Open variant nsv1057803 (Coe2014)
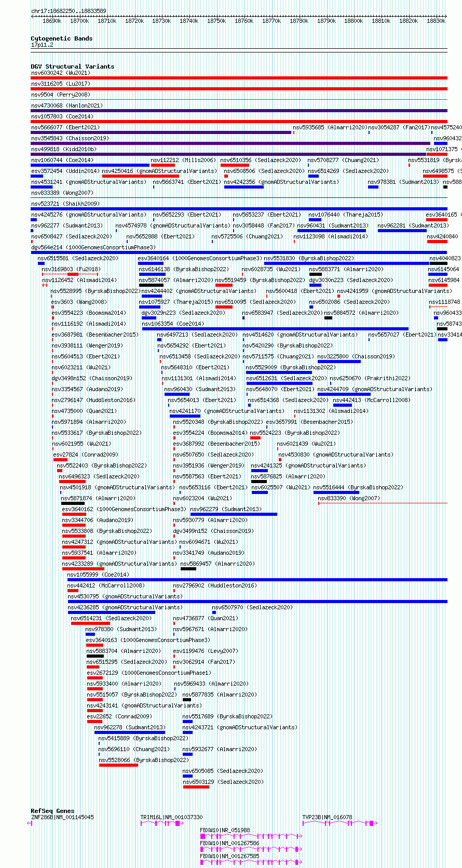 click(62, 116)
